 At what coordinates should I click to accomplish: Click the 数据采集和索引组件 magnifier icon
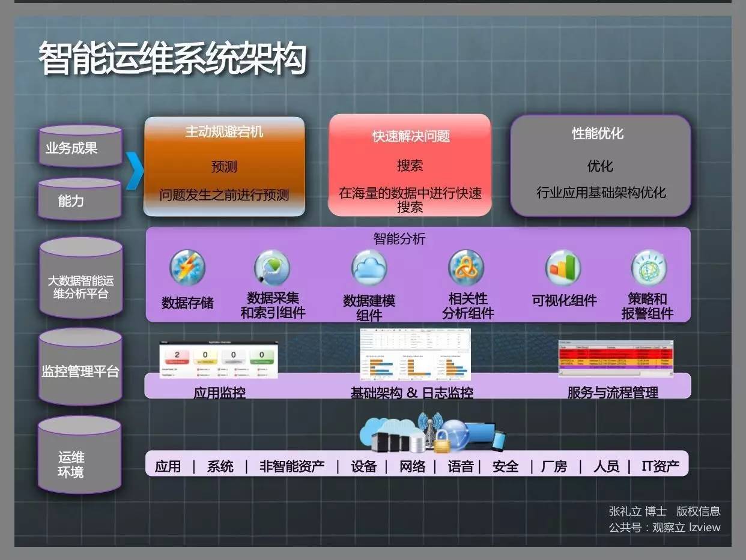pos(271,268)
